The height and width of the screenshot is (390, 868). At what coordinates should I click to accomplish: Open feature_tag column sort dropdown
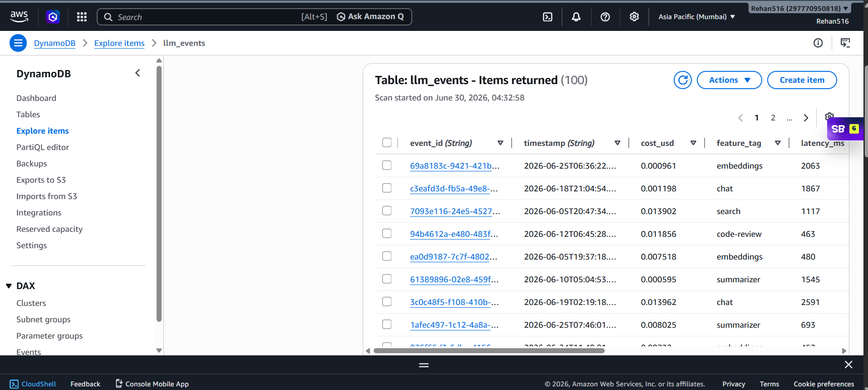pos(778,143)
